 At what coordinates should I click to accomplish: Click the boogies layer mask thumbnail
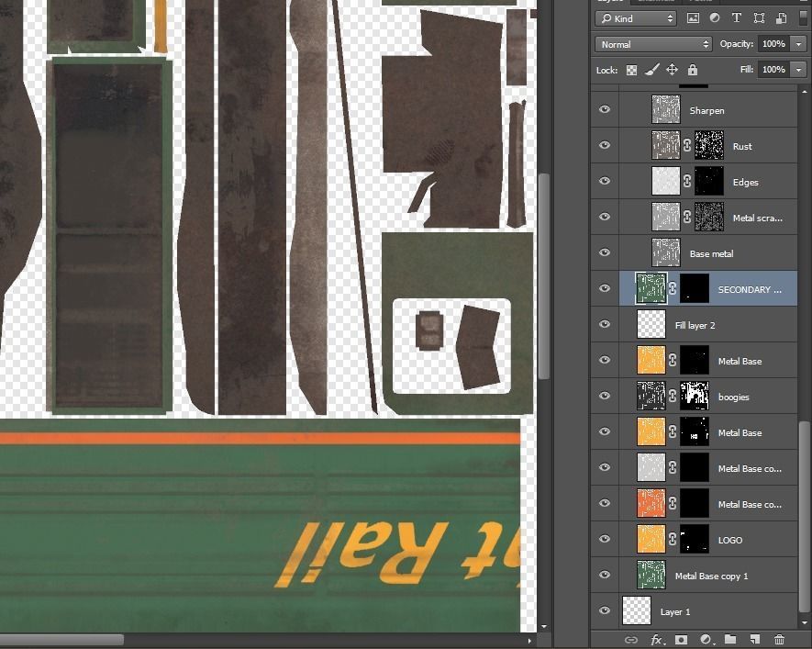[695, 396]
